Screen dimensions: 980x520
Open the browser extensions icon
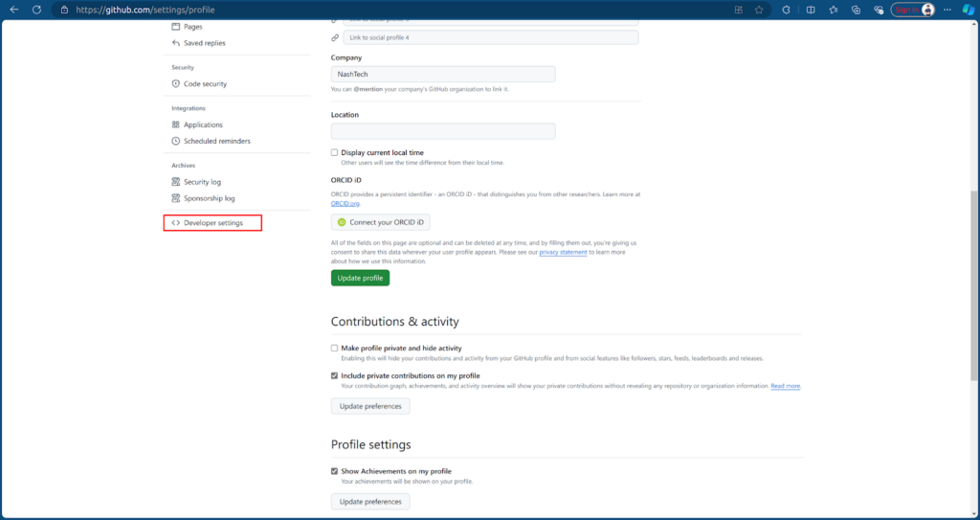point(786,10)
